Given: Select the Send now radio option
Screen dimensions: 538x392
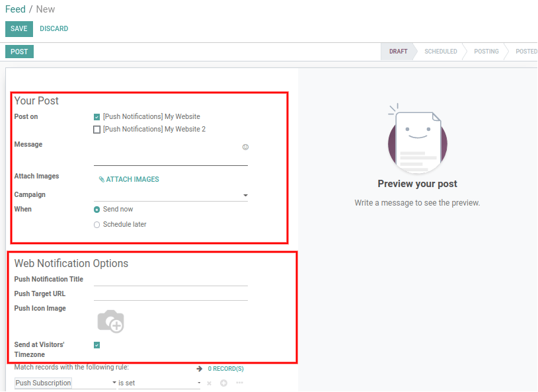Looking at the screenshot, I should click(x=96, y=210).
